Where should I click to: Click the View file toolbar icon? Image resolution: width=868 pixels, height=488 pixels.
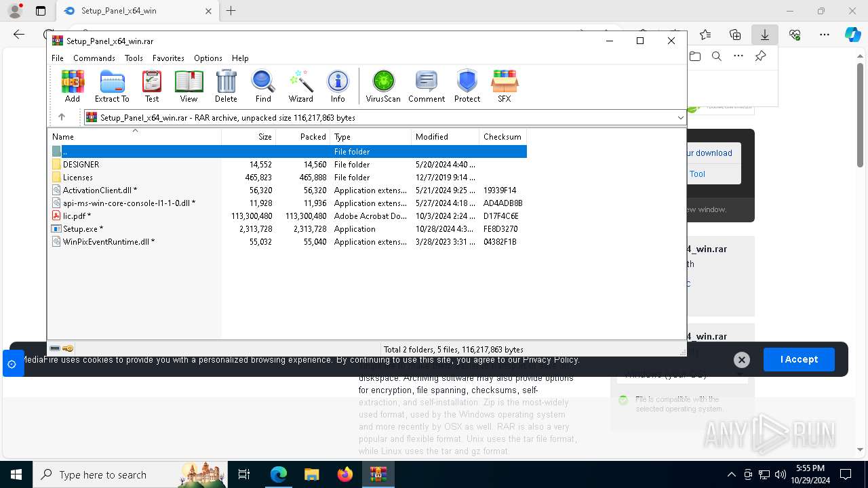tap(189, 87)
